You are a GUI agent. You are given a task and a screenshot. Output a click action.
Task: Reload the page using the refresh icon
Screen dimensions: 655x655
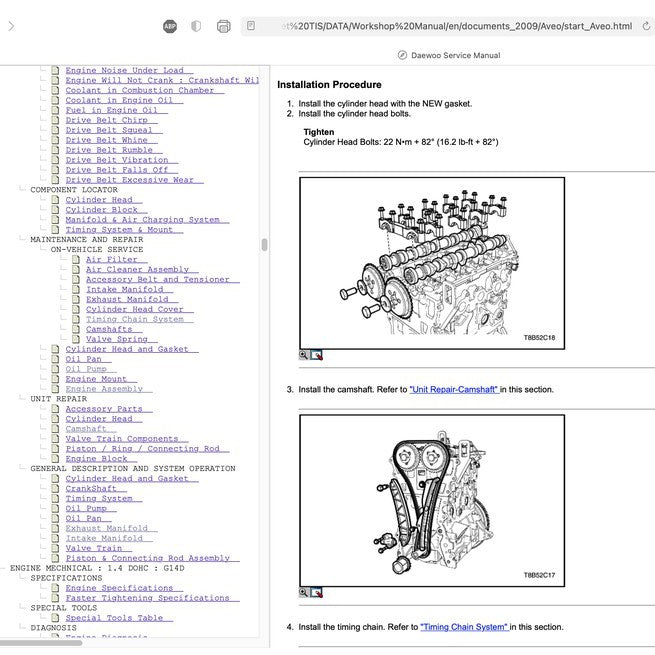coord(645,26)
